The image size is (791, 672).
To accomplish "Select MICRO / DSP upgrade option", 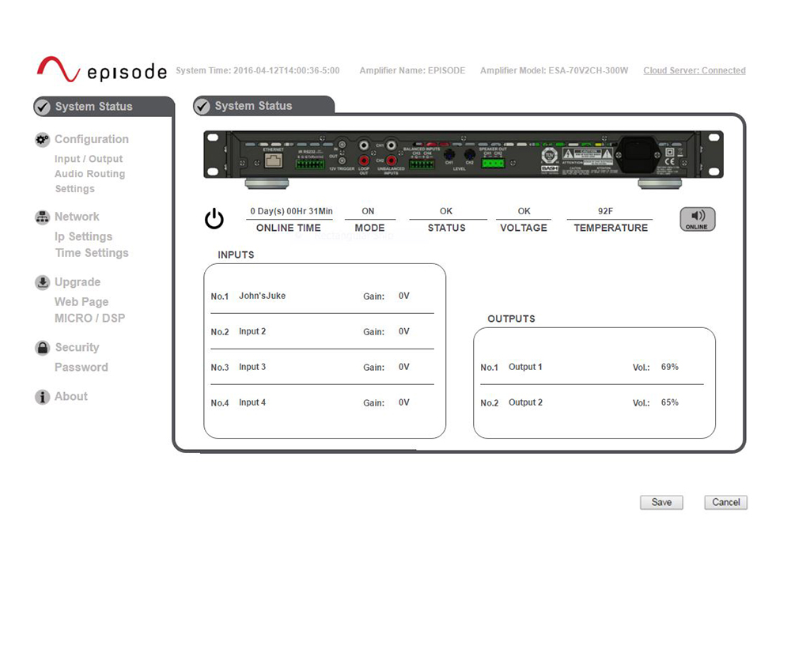I will click(89, 318).
